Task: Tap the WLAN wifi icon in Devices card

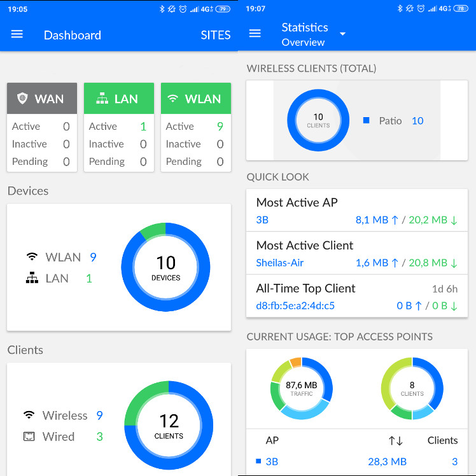Action: click(32, 257)
